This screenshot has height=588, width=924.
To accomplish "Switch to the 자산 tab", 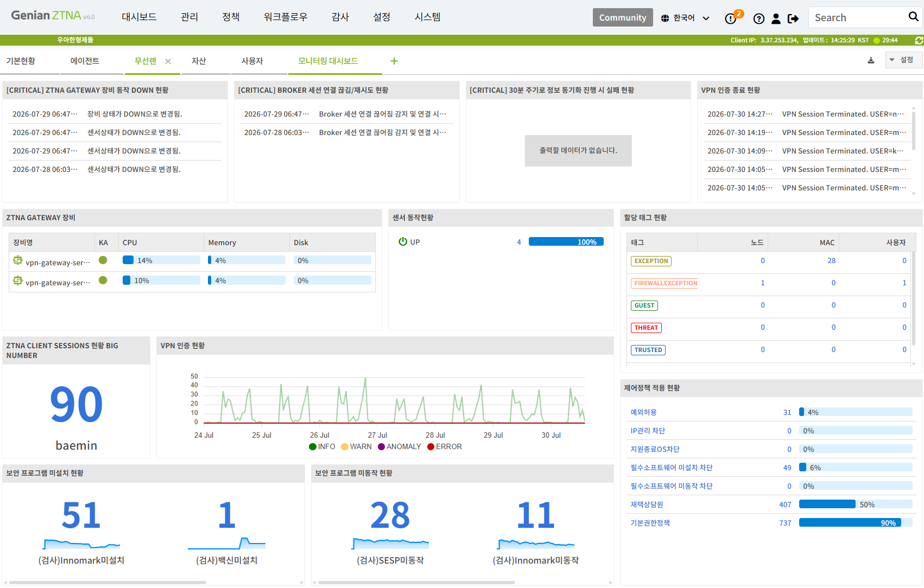I will point(199,61).
